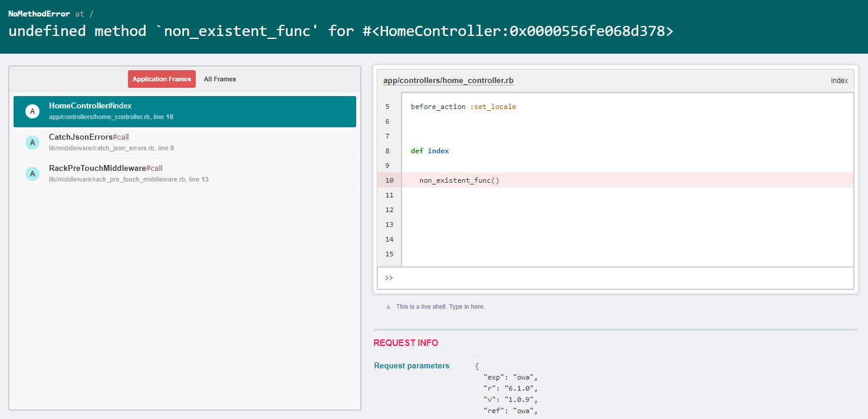Click the A icon beside RackPreTouchMiddleware#call

click(32, 173)
